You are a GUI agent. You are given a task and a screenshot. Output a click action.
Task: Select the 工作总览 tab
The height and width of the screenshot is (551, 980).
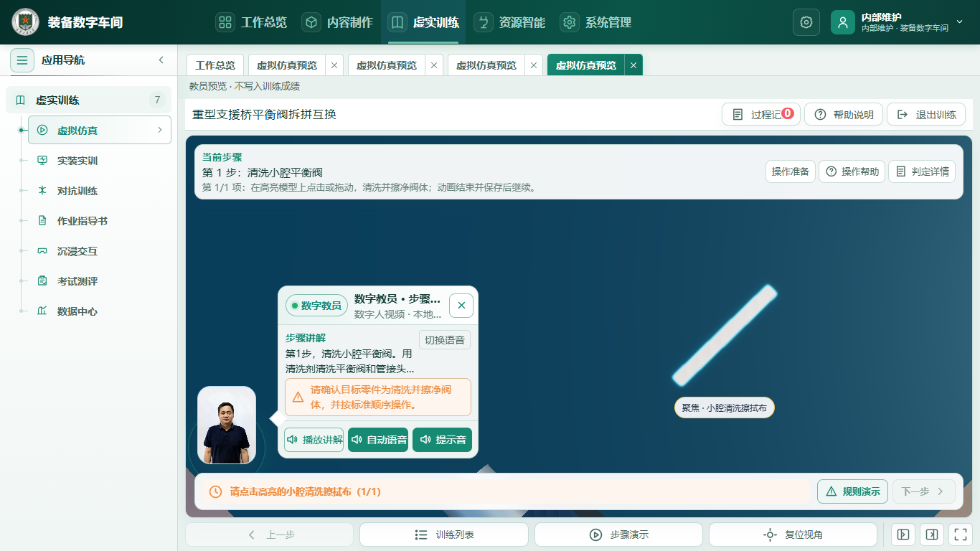tap(215, 65)
